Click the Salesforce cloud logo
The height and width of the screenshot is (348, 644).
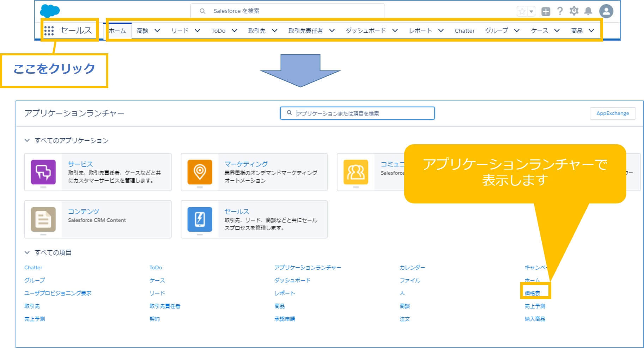click(50, 11)
